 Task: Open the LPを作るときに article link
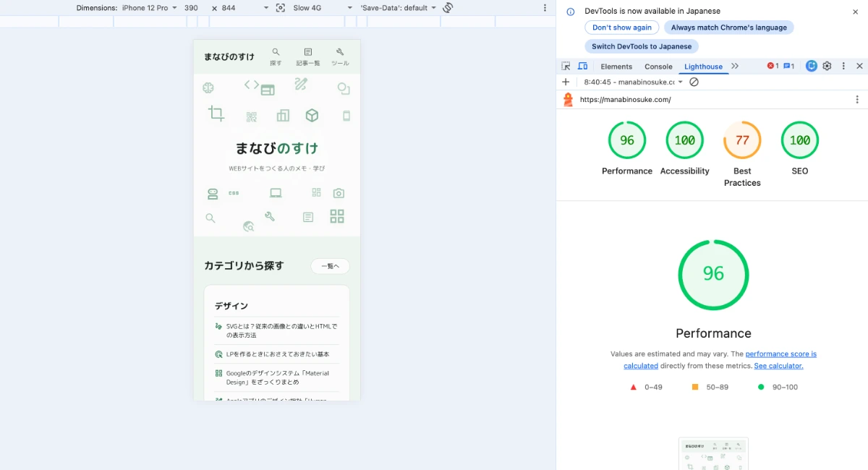point(277,354)
